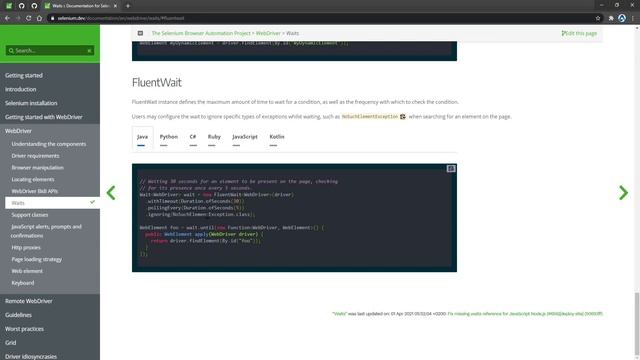The height and width of the screenshot is (360, 640).
Task: Select the JavaScript code tab
Action: pos(245,137)
